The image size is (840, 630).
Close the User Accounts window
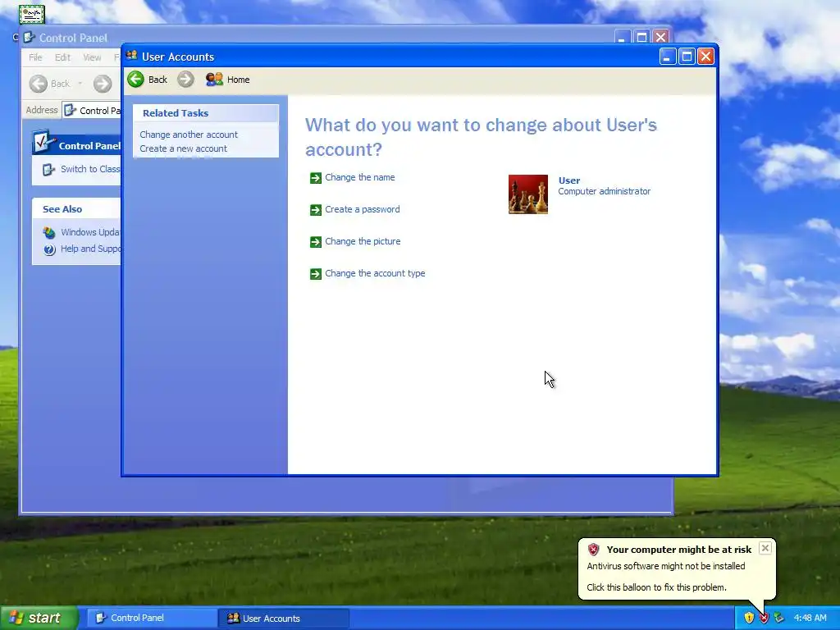coord(706,57)
